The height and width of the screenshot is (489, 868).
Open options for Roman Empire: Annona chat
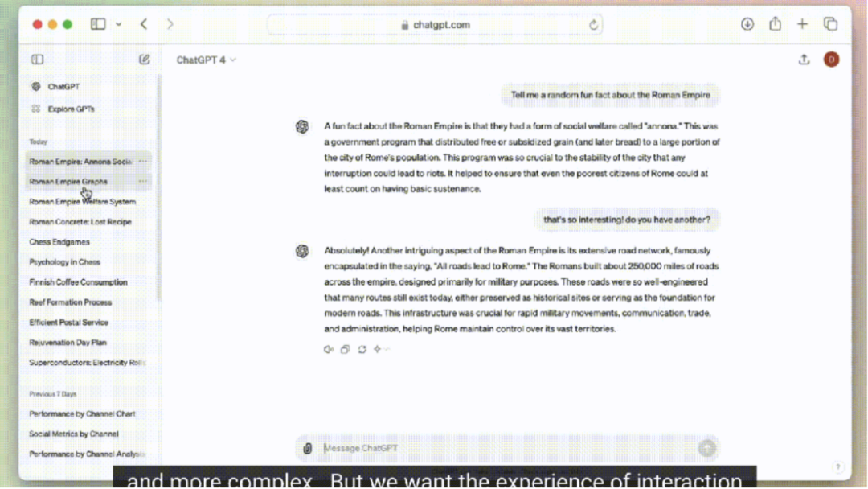pyautogui.click(x=143, y=162)
